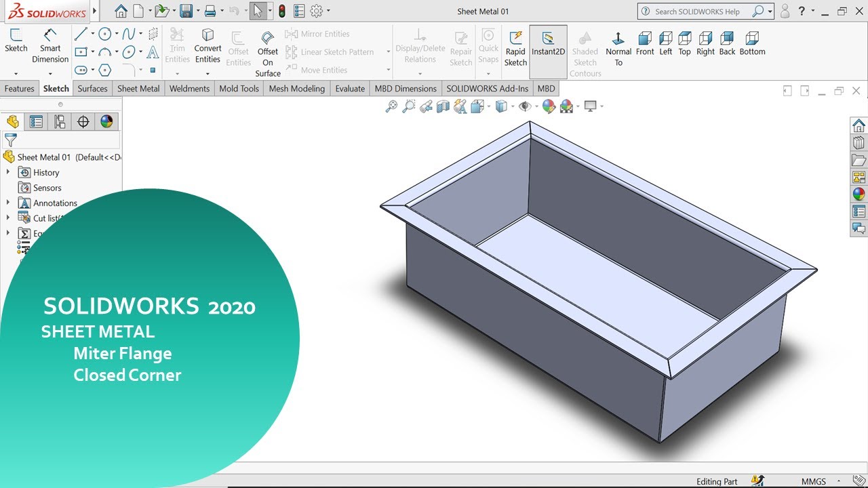Viewport: 868px width, 488px height.
Task: Expand the History tree node
Action: pyautogui.click(x=8, y=172)
